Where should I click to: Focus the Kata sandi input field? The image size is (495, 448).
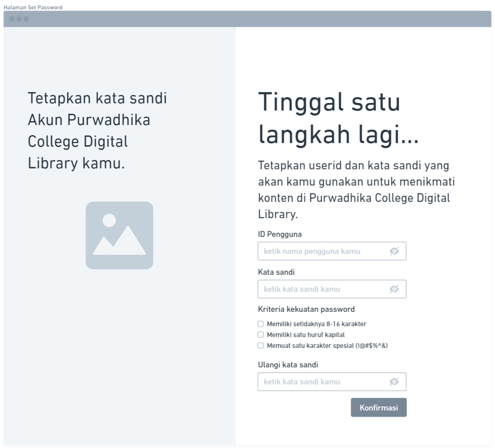pyautogui.click(x=332, y=289)
